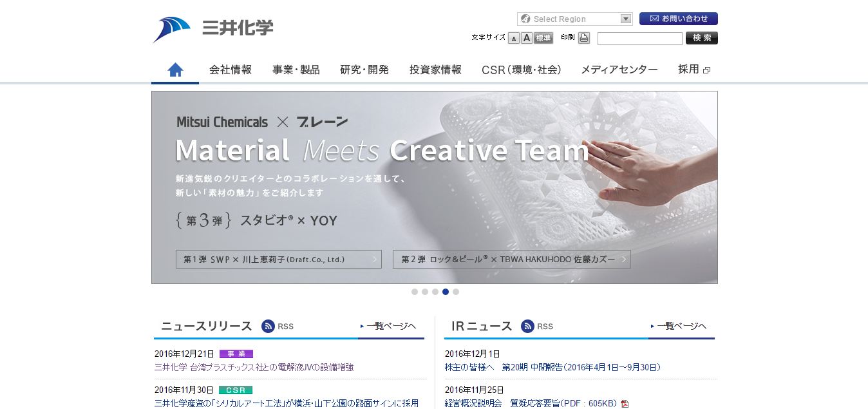Open RSS feed for IRニュース
This screenshot has width=868, height=409.
(537, 327)
